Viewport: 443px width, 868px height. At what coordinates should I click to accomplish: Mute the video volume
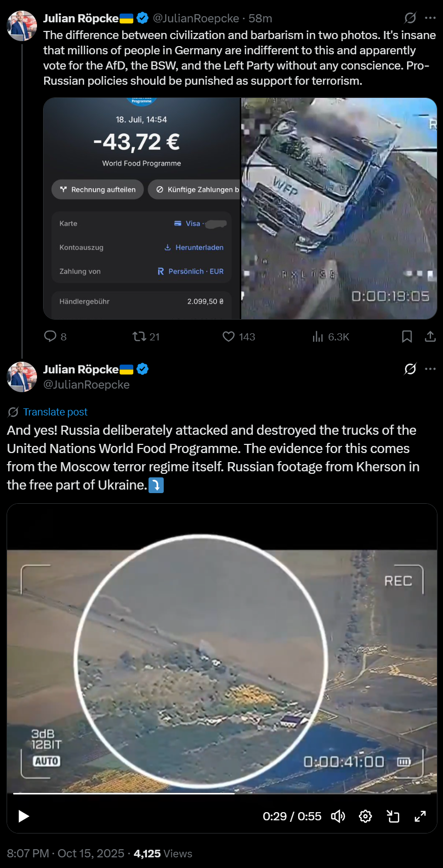[x=338, y=816]
